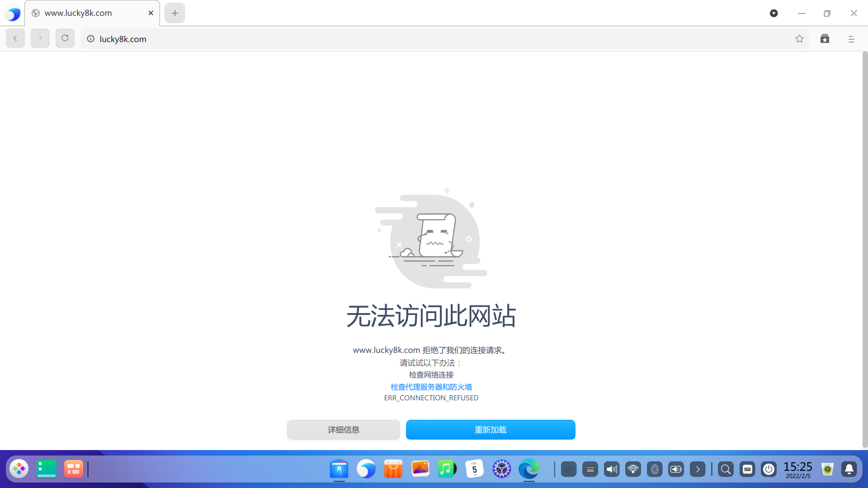Image resolution: width=868 pixels, height=488 pixels.
Task: Click the page vertical scrollbar
Action: [865, 249]
